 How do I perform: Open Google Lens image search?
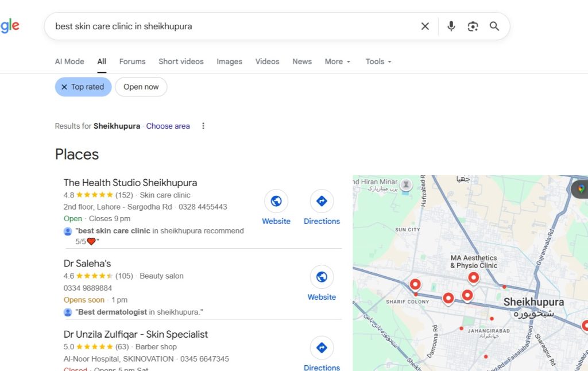coord(473,26)
